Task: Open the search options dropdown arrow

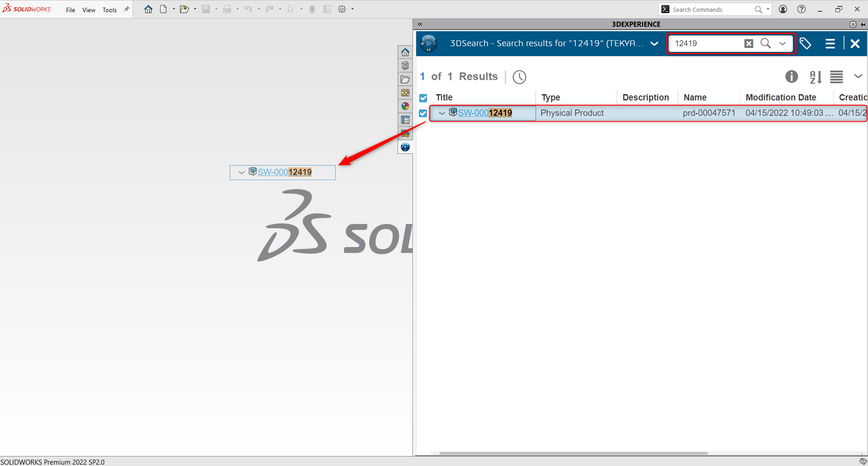Action: coord(783,43)
